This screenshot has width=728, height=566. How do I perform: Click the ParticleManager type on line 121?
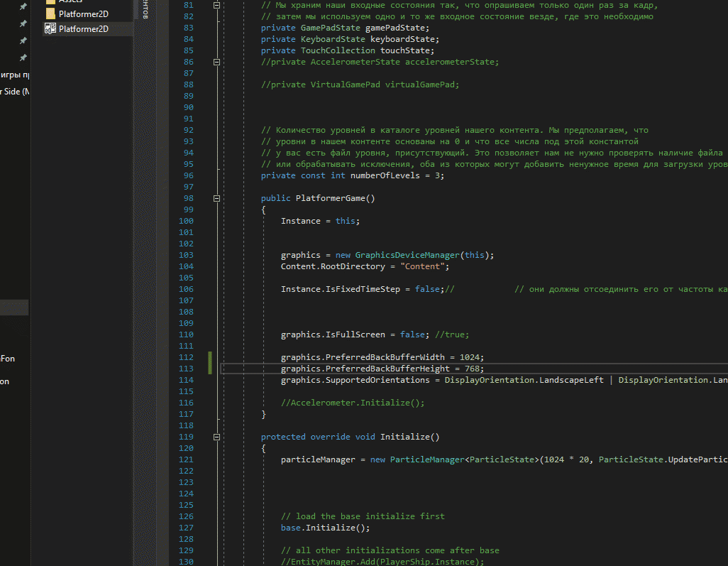[426, 459]
